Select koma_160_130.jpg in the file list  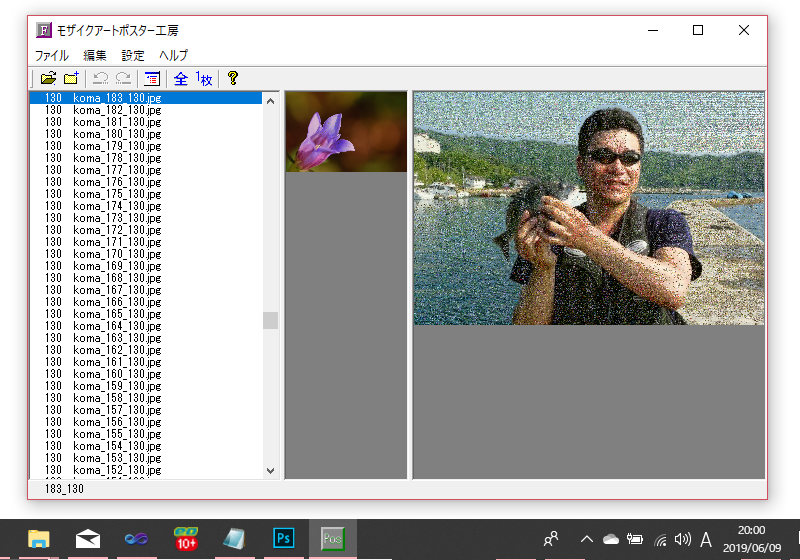(116, 374)
